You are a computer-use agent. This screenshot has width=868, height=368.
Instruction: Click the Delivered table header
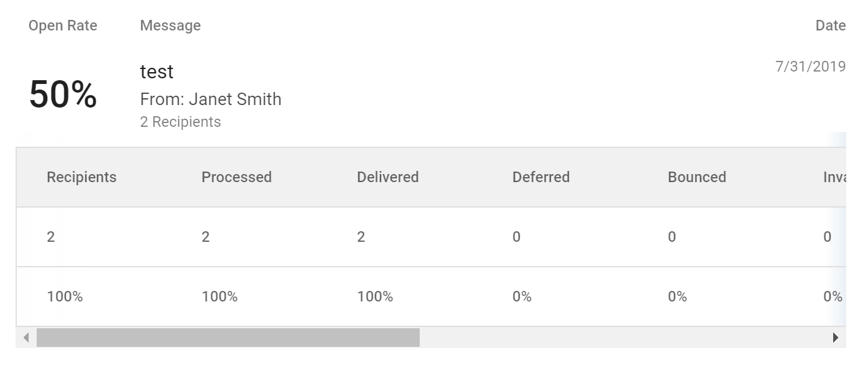(x=387, y=177)
